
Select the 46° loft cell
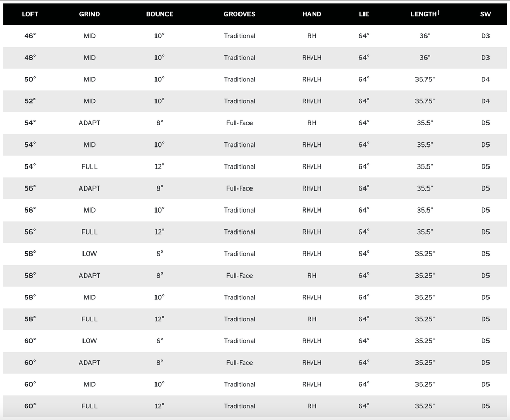click(30, 36)
